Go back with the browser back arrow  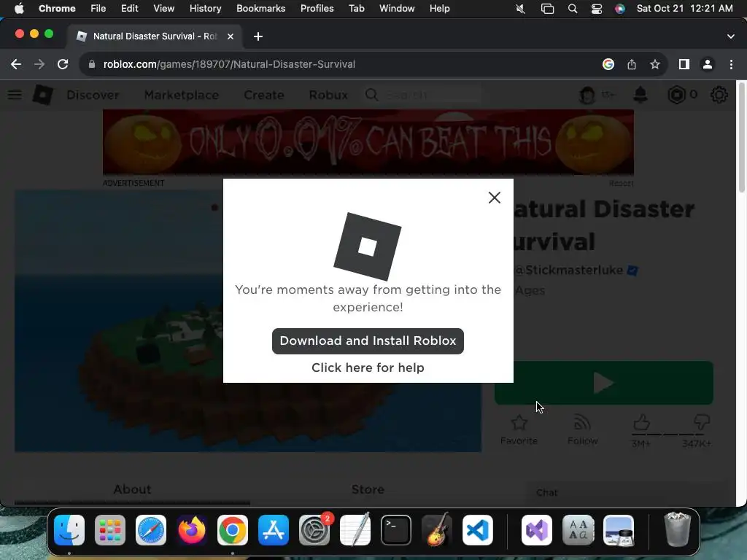click(16, 64)
